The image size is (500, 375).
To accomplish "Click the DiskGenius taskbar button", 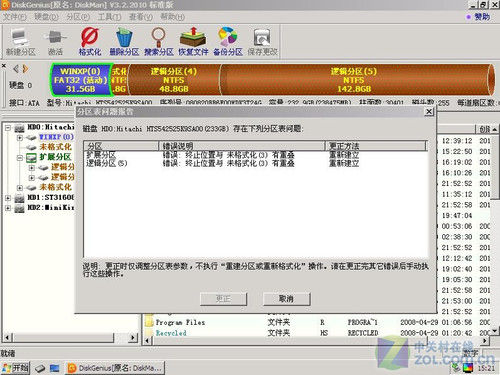I will click(x=114, y=368).
